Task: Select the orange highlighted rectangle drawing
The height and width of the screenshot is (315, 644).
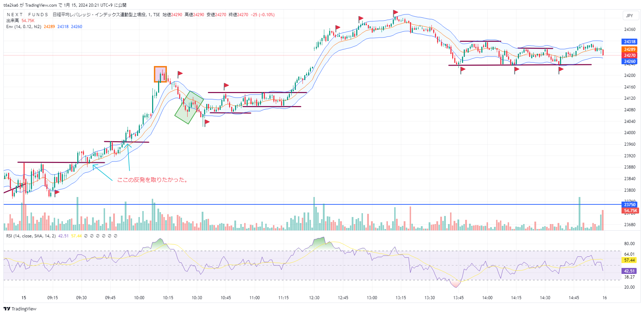Action: pos(161,74)
